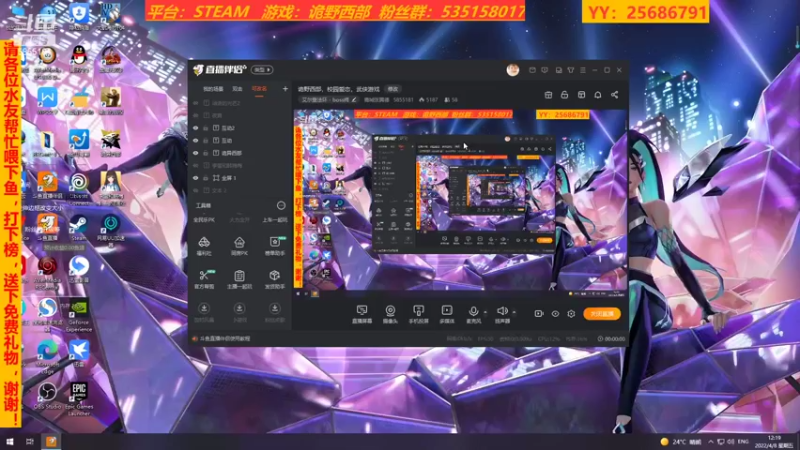800x450 pixels.
Task: Click the skin shirt icon in title bar
Action: pos(571,70)
